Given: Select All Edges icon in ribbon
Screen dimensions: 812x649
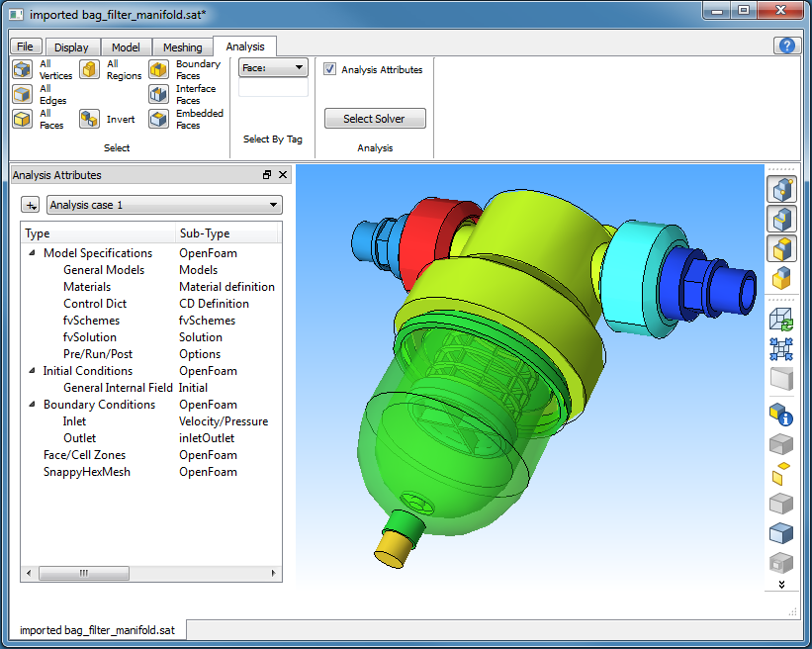Looking at the screenshot, I should (x=23, y=94).
